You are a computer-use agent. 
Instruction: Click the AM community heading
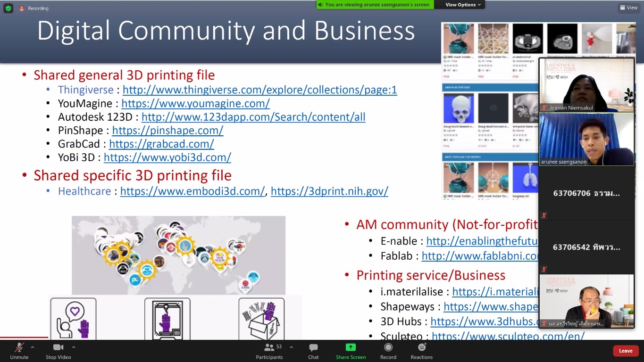point(447,225)
